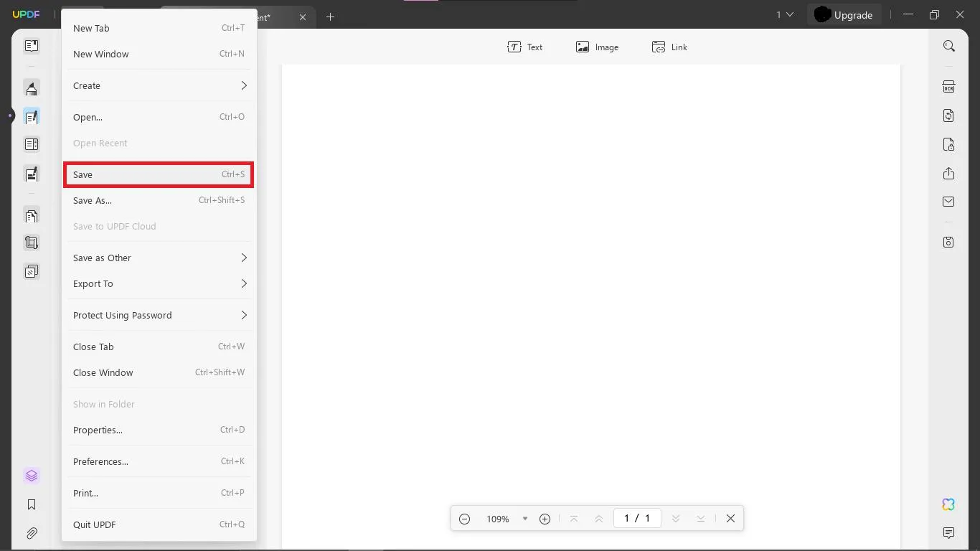Go to next page arrow
Screen dimensions: 980x551
(x=675, y=519)
